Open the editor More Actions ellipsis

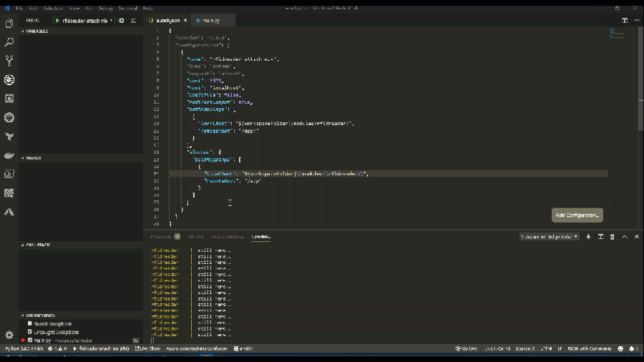click(637, 20)
